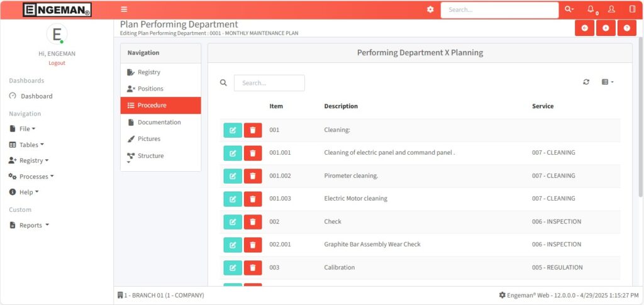Click the procedure table search field
The height and width of the screenshot is (305, 644).
[269, 83]
